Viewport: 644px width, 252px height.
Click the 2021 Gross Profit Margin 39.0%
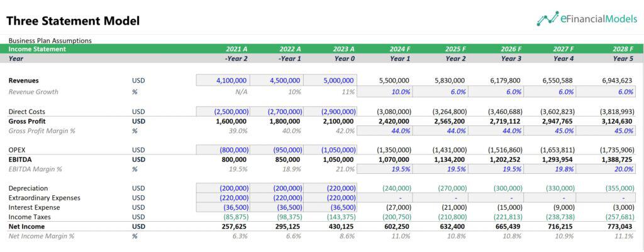point(240,131)
